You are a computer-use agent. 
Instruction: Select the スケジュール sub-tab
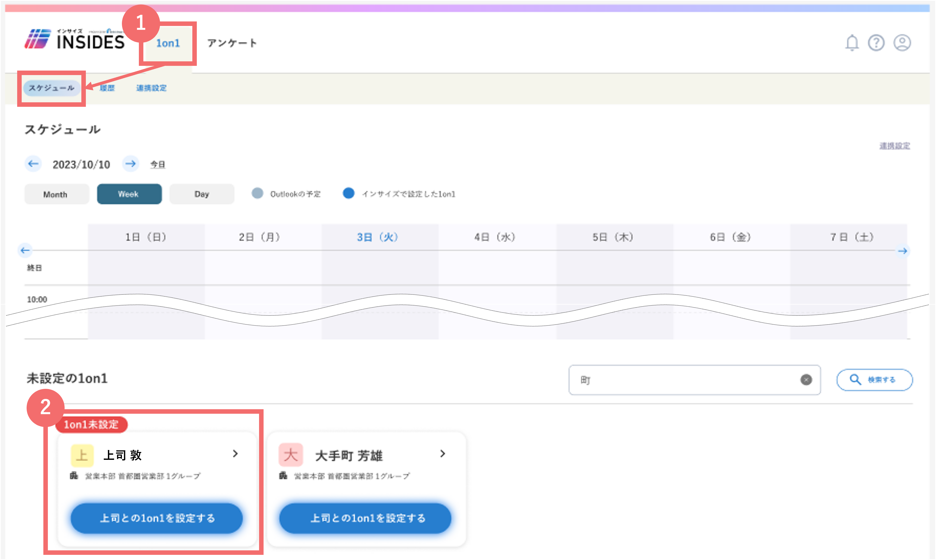pos(52,88)
